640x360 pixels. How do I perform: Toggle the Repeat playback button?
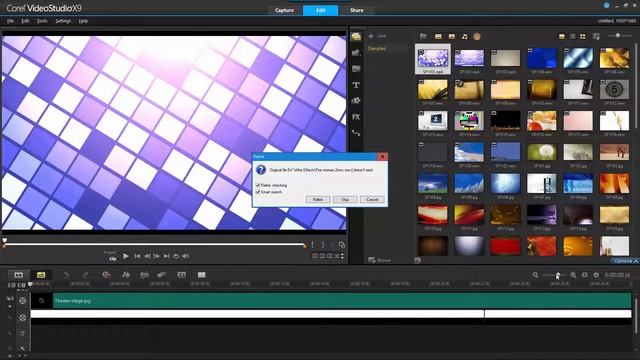pos(176,256)
